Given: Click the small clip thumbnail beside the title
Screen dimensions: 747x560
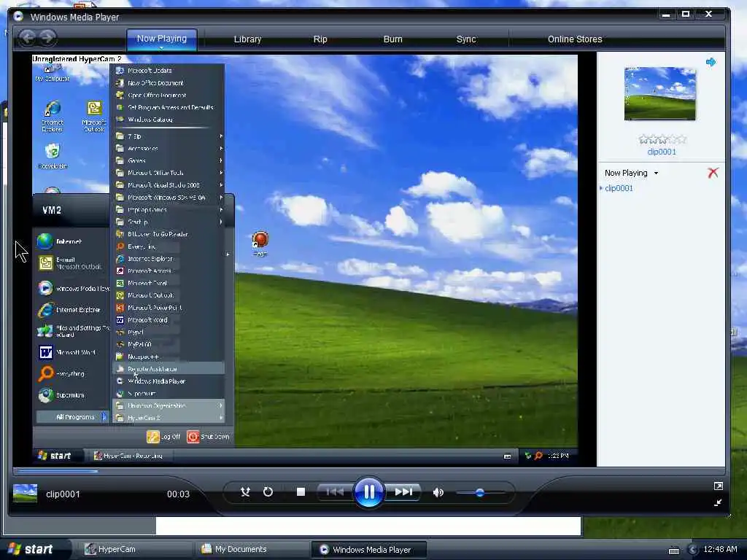Looking at the screenshot, I should pyautogui.click(x=26, y=494).
